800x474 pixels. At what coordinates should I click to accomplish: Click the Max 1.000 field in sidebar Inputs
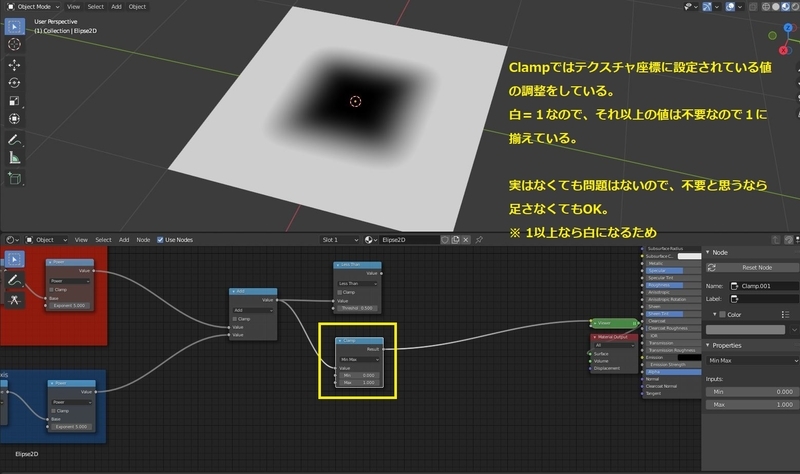tap(751, 405)
